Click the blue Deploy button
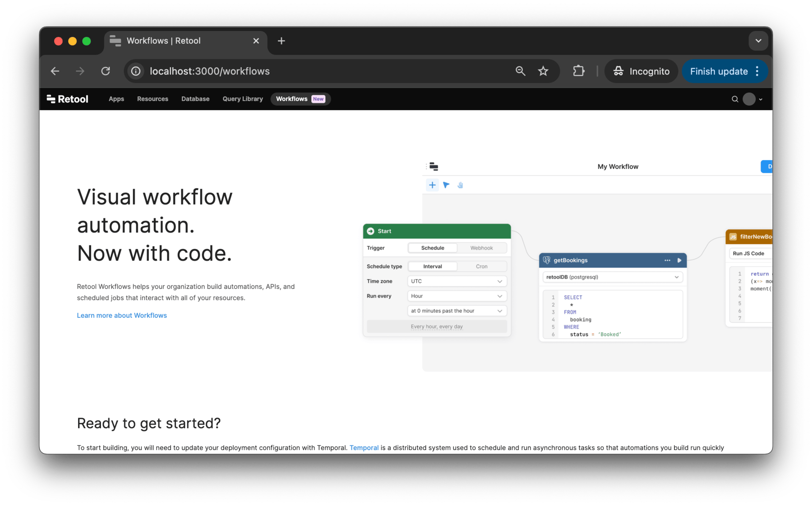This screenshot has width=812, height=506. [766, 167]
